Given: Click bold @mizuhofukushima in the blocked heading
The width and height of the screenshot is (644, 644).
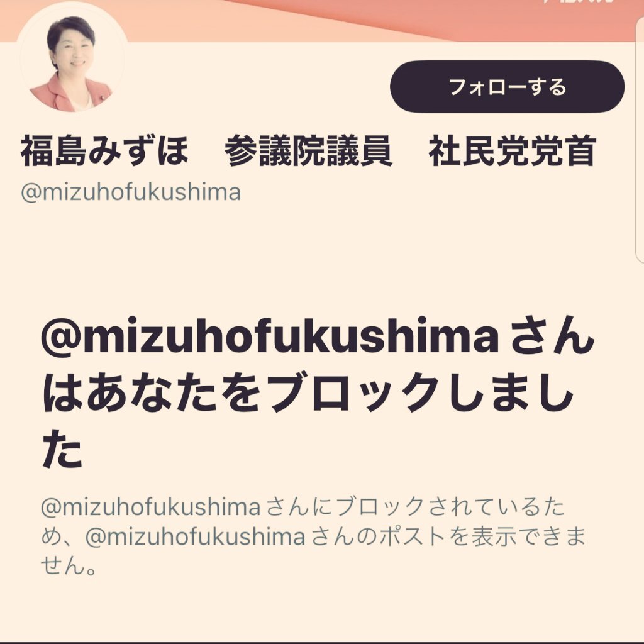Looking at the screenshot, I should coord(270,340).
